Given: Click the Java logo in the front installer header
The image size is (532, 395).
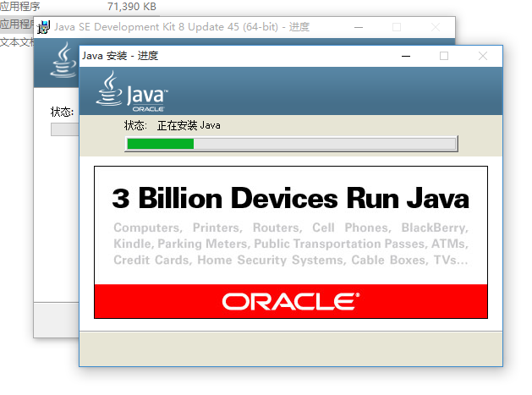Looking at the screenshot, I should tap(132, 91).
